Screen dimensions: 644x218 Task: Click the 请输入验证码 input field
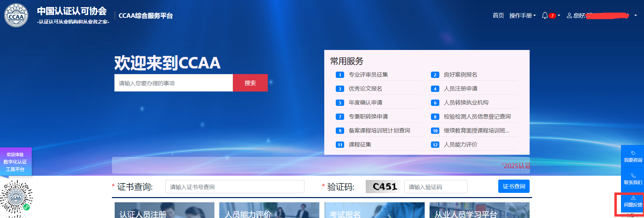(435, 187)
